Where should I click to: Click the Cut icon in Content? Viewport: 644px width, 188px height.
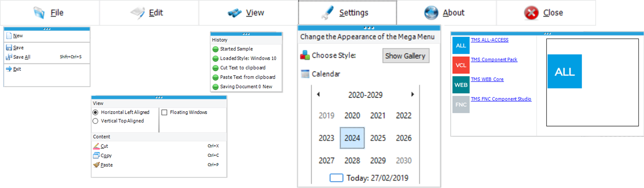click(96, 146)
